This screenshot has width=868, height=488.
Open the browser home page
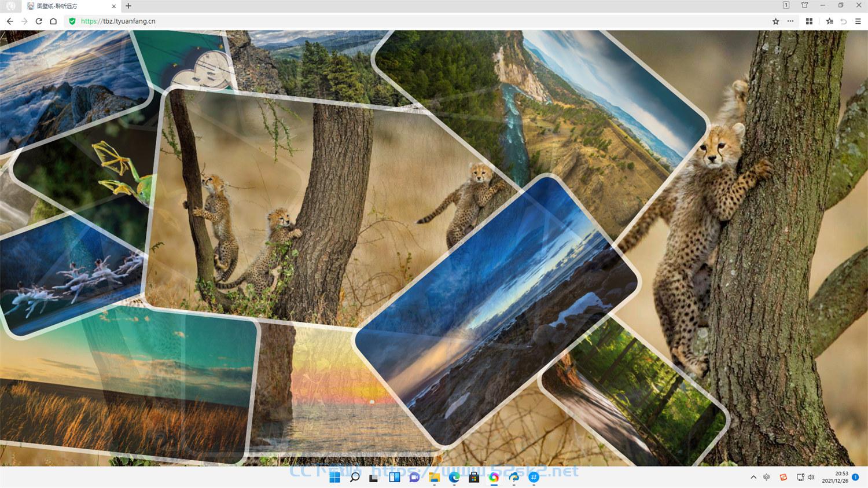tap(53, 21)
